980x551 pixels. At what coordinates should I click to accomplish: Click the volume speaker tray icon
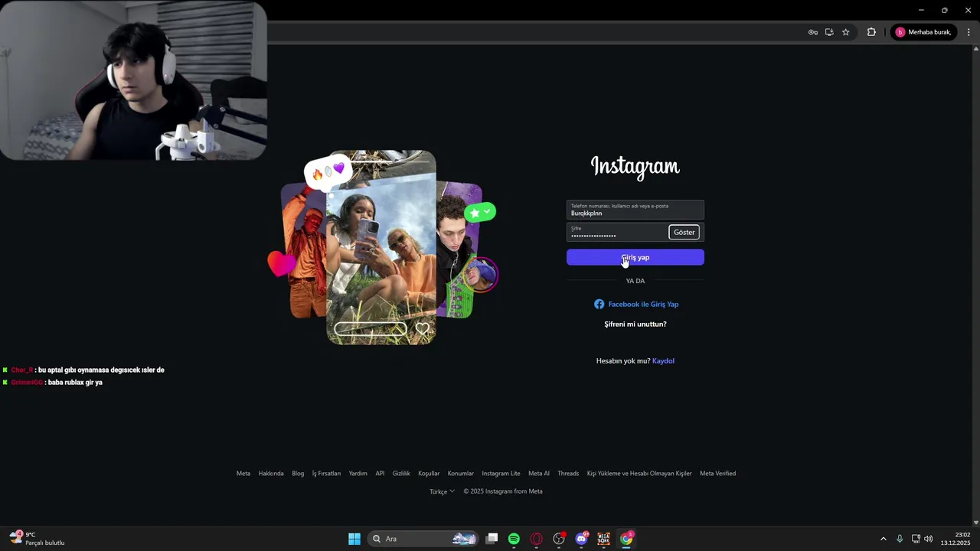click(x=929, y=539)
